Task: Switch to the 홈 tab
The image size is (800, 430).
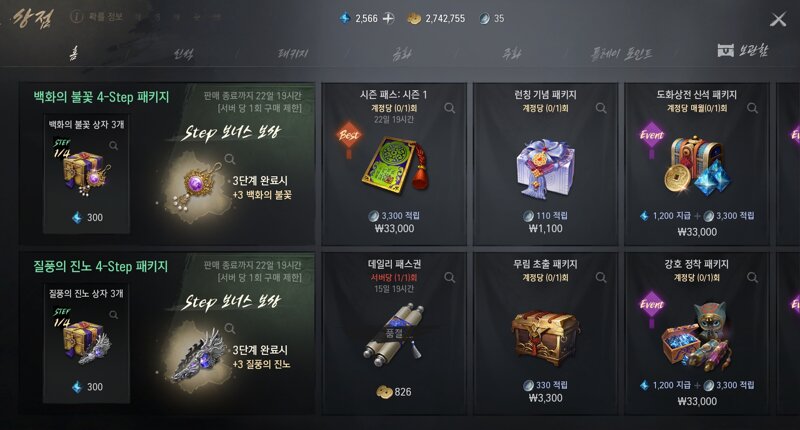Action: coord(73,53)
